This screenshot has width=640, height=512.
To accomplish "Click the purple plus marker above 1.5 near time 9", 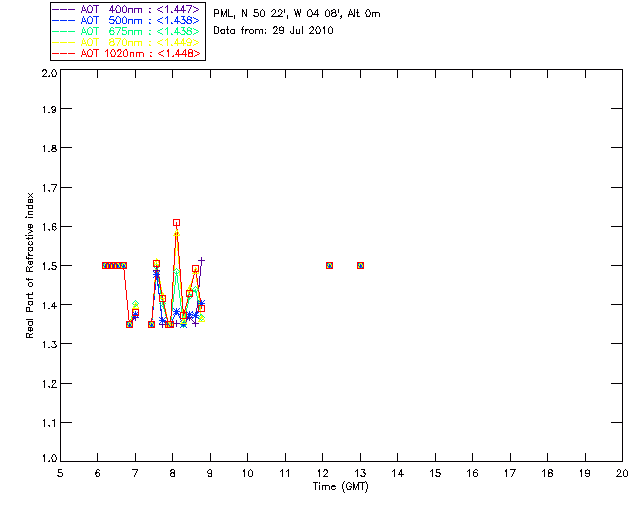I will (201, 260).
